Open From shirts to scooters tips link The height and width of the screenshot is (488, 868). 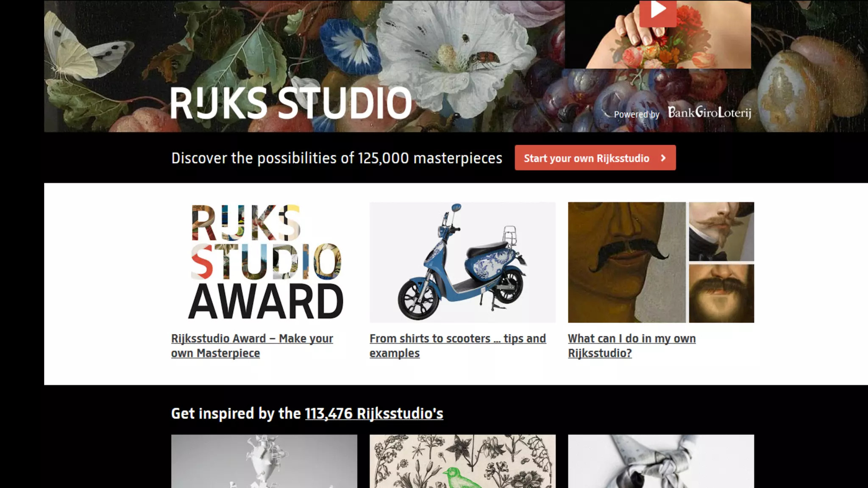click(x=458, y=346)
